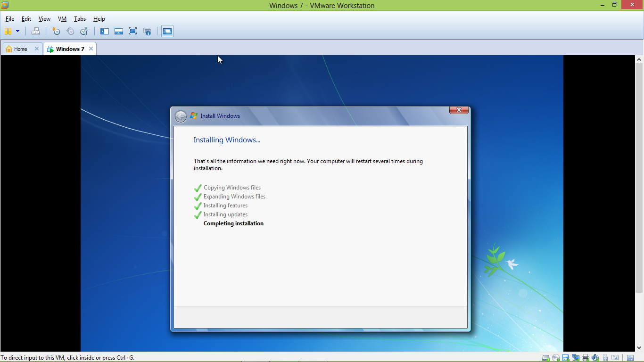Click 'Expanding Windows files' step text
The width and height of the screenshot is (644, 362).
coord(234,197)
